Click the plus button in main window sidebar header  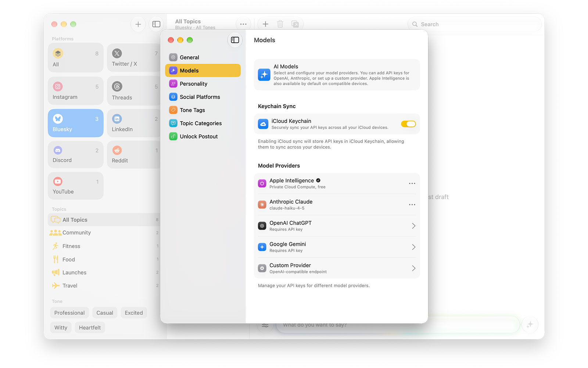(x=138, y=24)
